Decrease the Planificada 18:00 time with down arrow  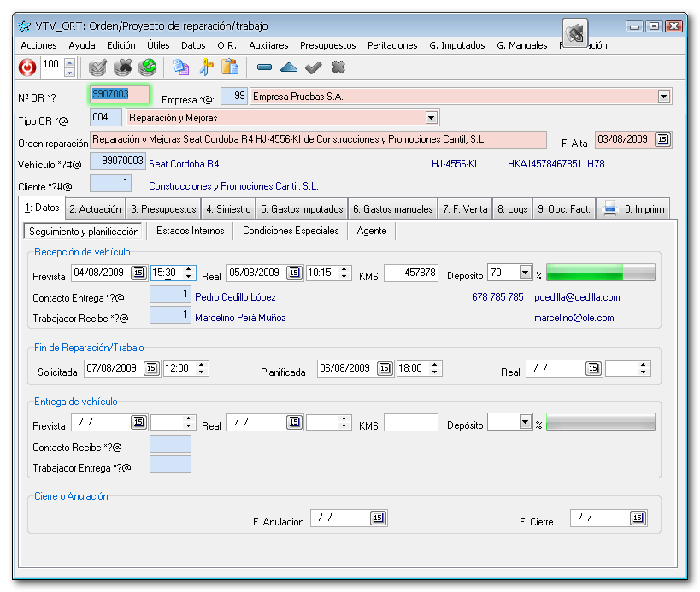pyautogui.click(x=435, y=372)
